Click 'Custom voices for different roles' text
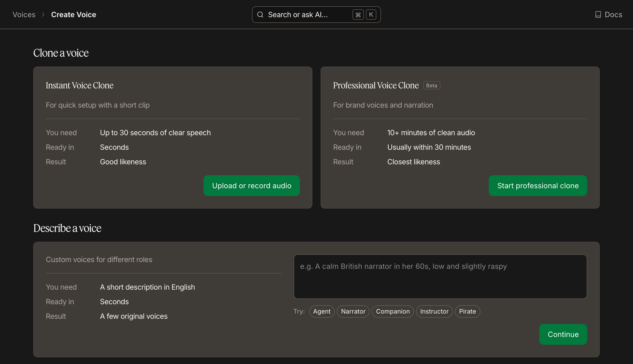The image size is (633, 364). point(99,259)
